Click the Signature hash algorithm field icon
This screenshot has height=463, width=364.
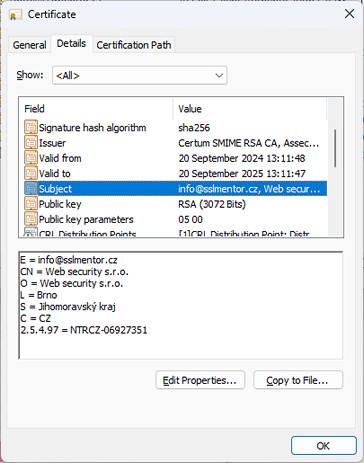click(31, 128)
